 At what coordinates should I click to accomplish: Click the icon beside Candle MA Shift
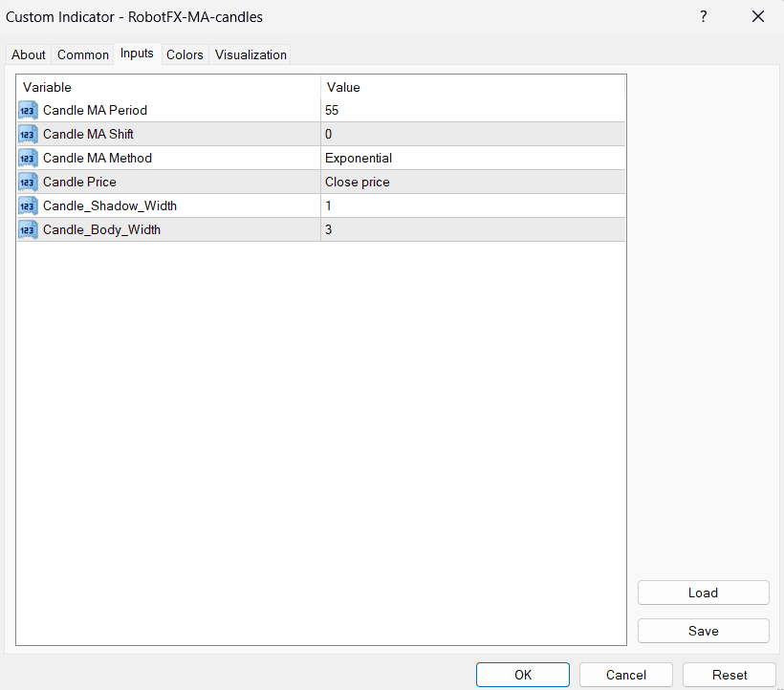28,135
